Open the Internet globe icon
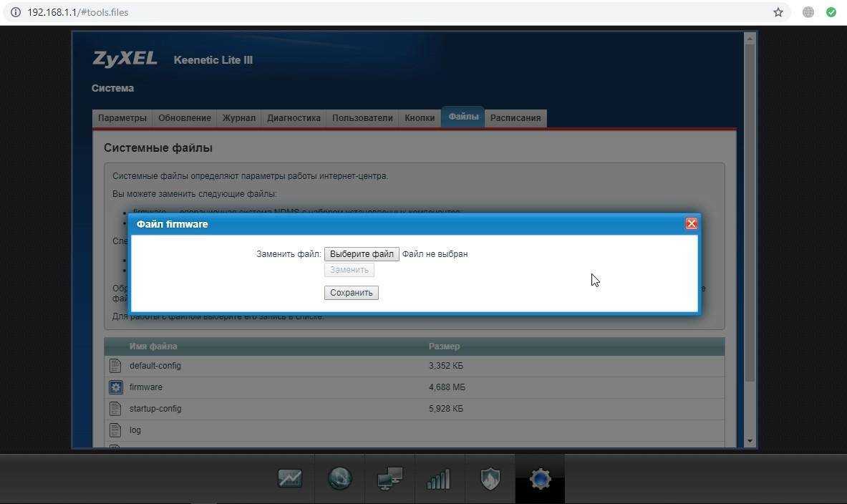 [340, 478]
